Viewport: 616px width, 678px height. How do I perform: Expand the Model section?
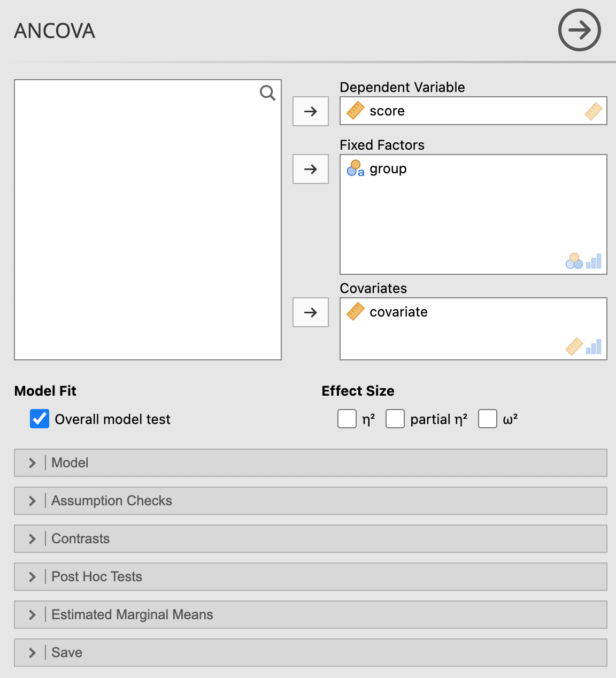310,463
